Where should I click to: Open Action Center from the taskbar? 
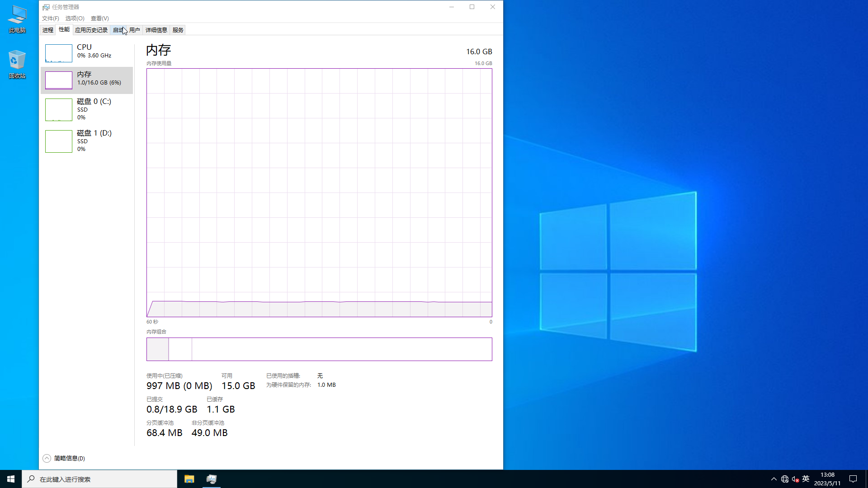[853, 479]
